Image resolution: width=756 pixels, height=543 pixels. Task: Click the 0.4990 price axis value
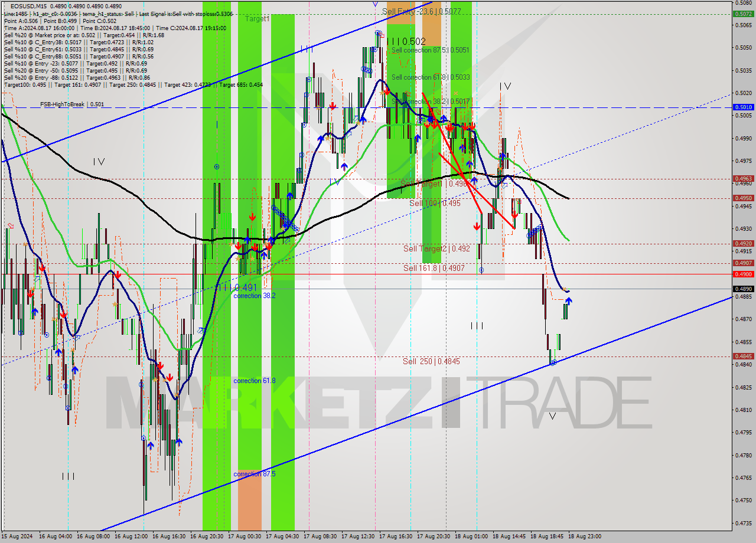click(x=742, y=139)
